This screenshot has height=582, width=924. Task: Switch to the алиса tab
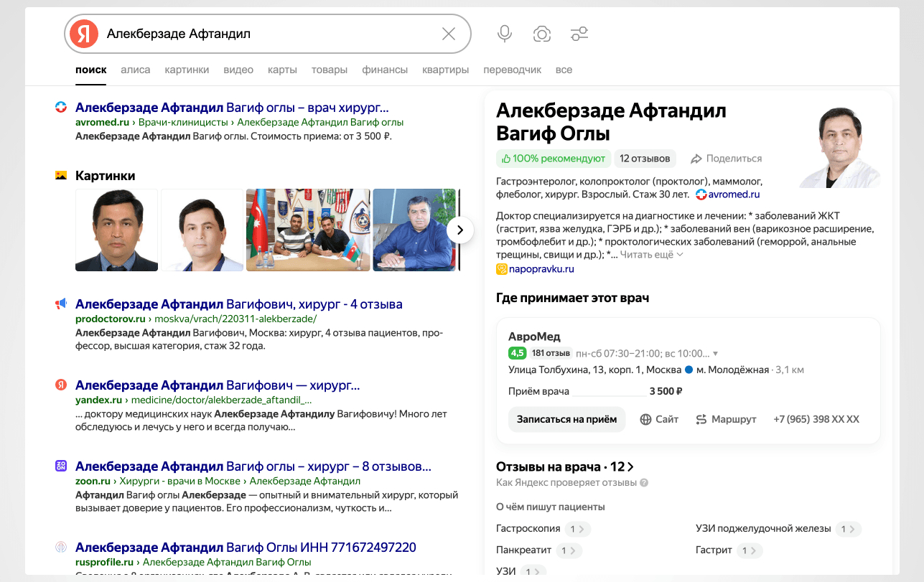tap(136, 70)
